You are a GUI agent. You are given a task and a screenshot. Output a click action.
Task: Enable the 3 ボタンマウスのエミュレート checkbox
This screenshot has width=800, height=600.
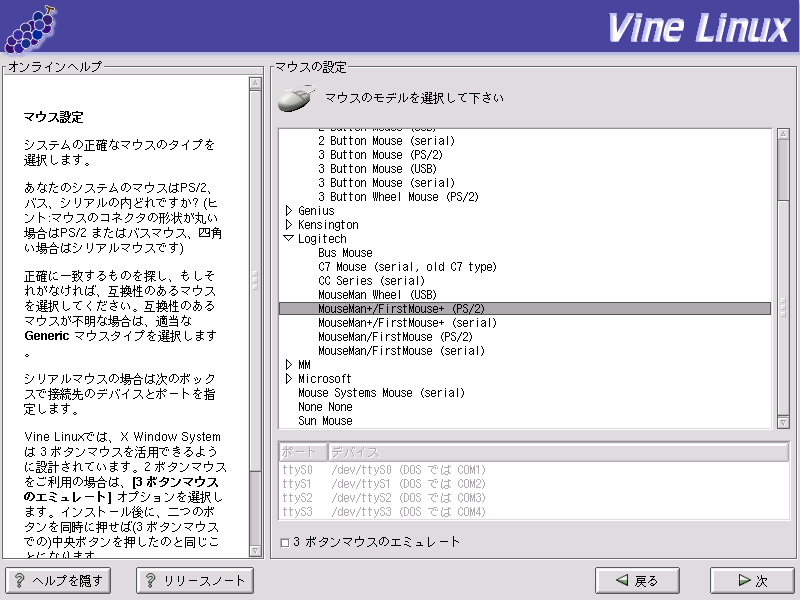285,542
